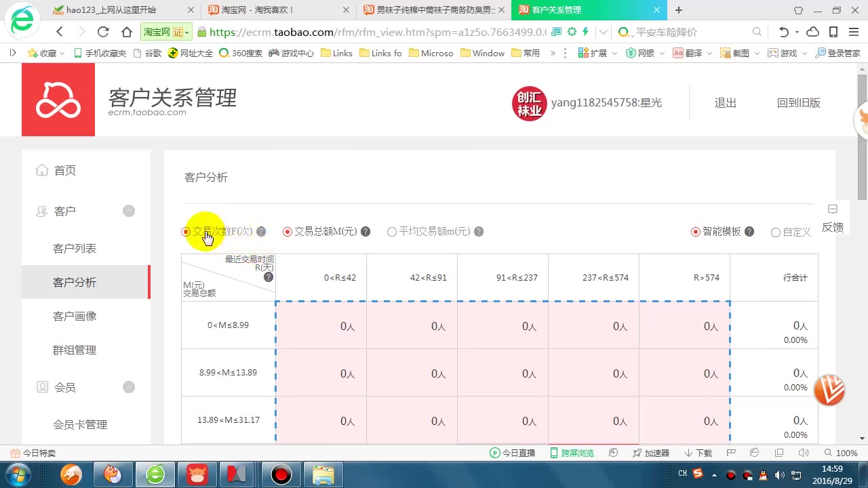
Task: Go to browser home page icon
Action: pos(127,32)
